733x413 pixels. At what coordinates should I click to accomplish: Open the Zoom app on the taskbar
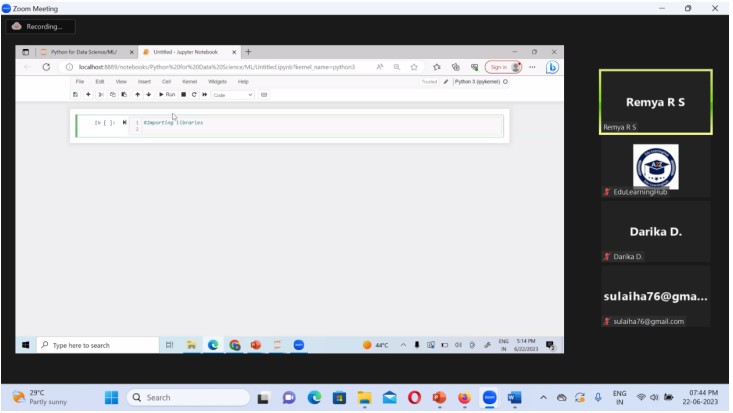pos(490,397)
